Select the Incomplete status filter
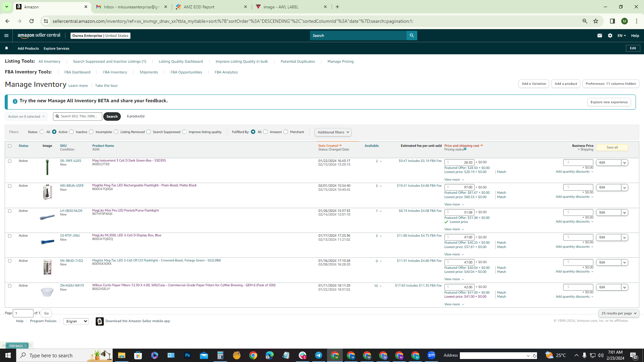The image size is (644, 362). click(x=91, y=132)
